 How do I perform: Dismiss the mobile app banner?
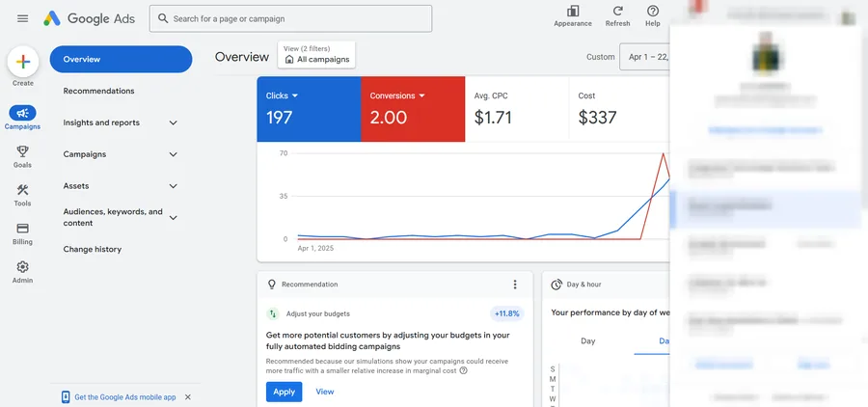point(188,397)
